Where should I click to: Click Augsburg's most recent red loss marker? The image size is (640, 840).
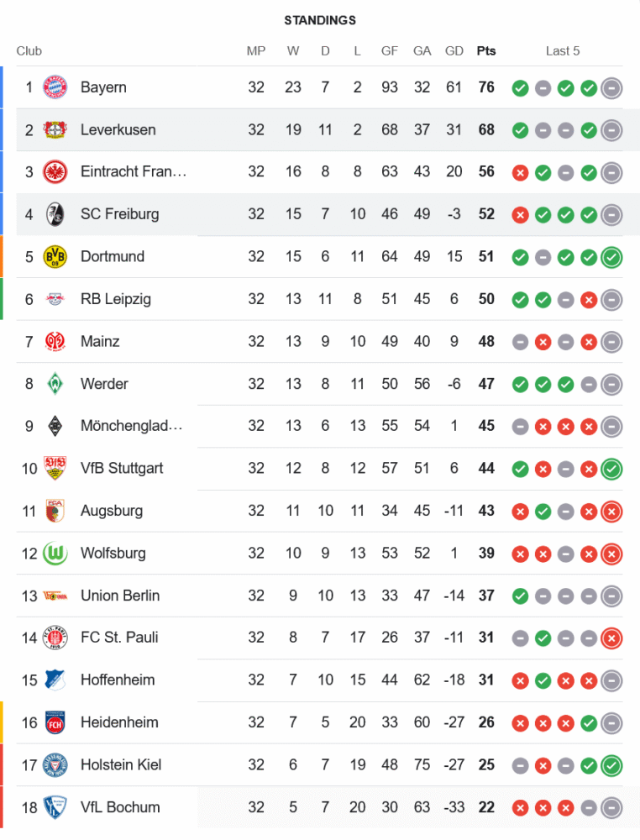point(611,511)
